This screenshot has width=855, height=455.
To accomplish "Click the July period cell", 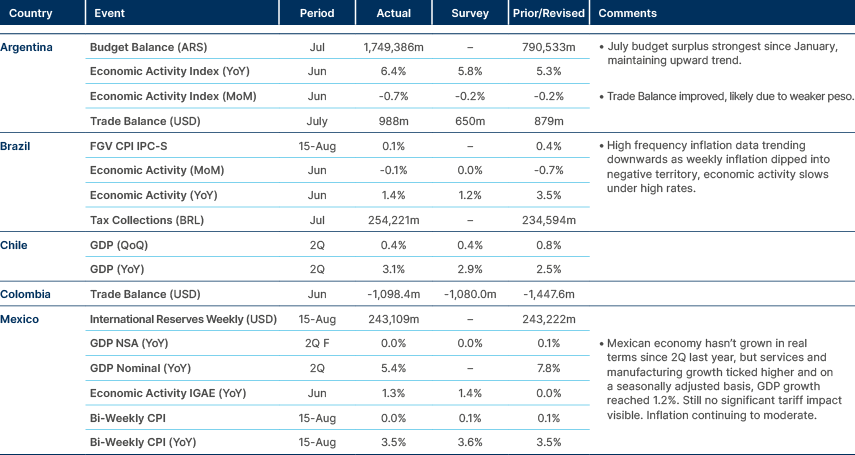I will (x=317, y=121).
